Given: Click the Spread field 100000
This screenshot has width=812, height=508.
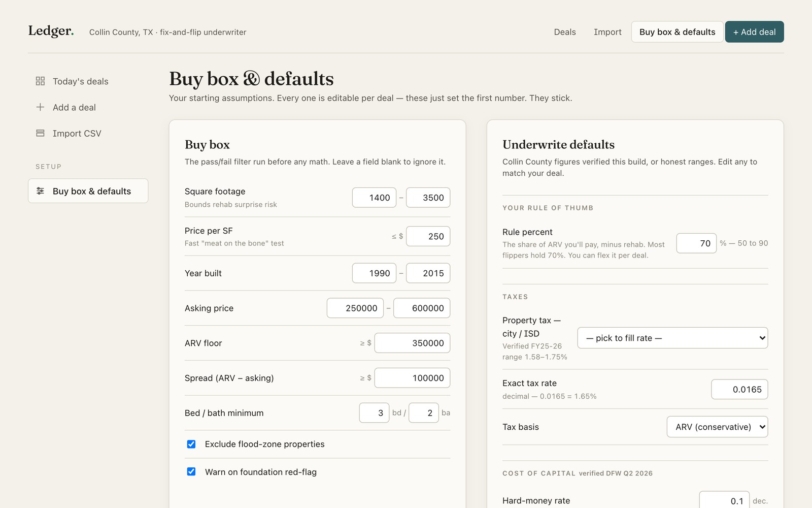Looking at the screenshot, I should [x=412, y=378].
